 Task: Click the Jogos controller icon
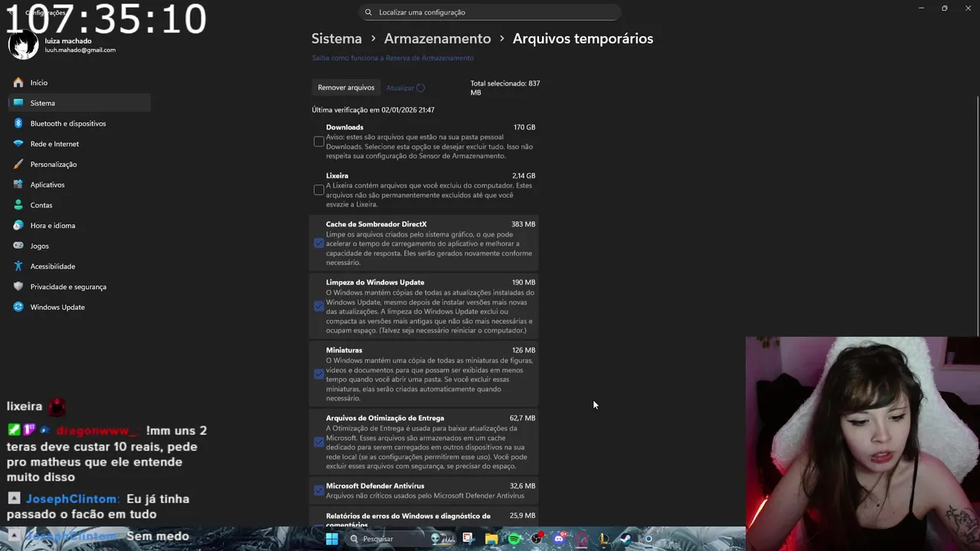pos(18,246)
